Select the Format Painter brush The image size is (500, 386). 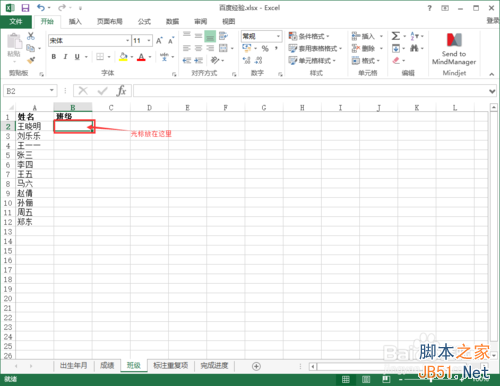tap(31, 60)
